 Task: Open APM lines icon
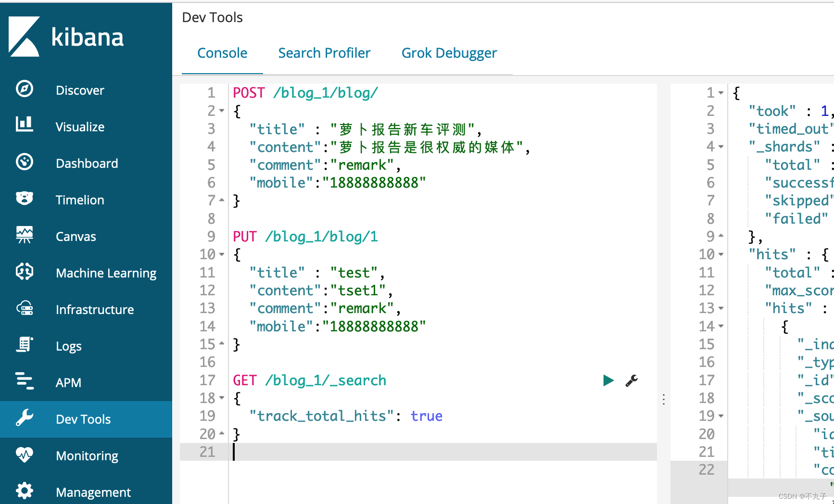(25, 381)
